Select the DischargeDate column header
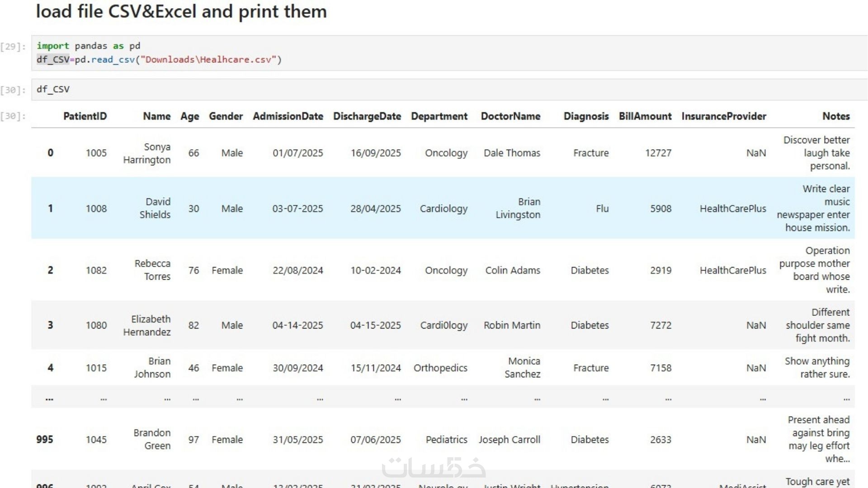 [367, 117]
